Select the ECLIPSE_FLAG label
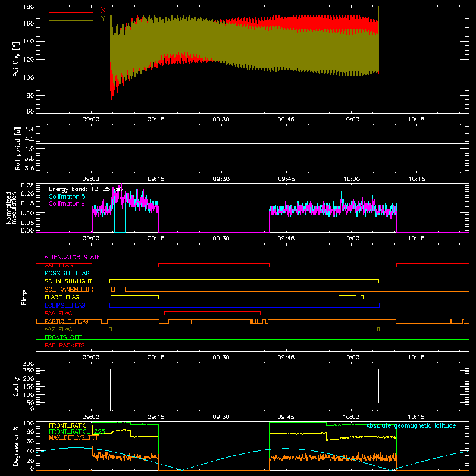476x476 pixels. click(65, 305)
